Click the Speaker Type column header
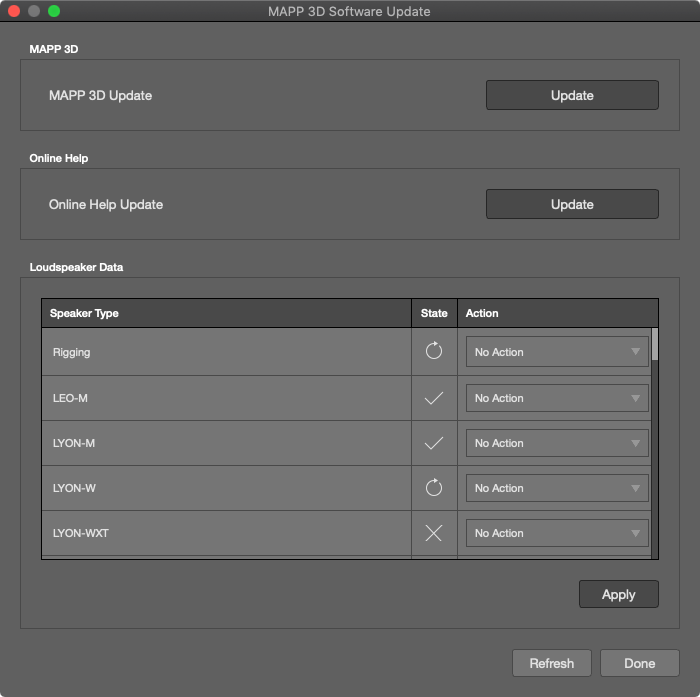This screenshot has width=700, height=697. pyautogui.click(x=226, y=313)
